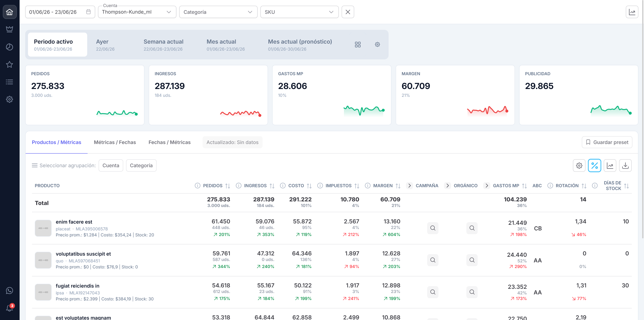Sort table by DÍAS DE STOCK arrows
644x320 pixels.
pos(626,186)
